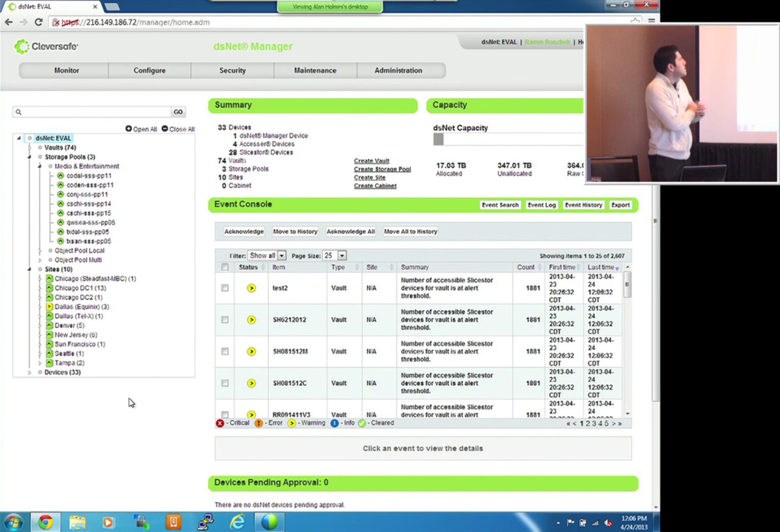Click the Open All plus icon

pyautogui.click(x=129, y=129)
